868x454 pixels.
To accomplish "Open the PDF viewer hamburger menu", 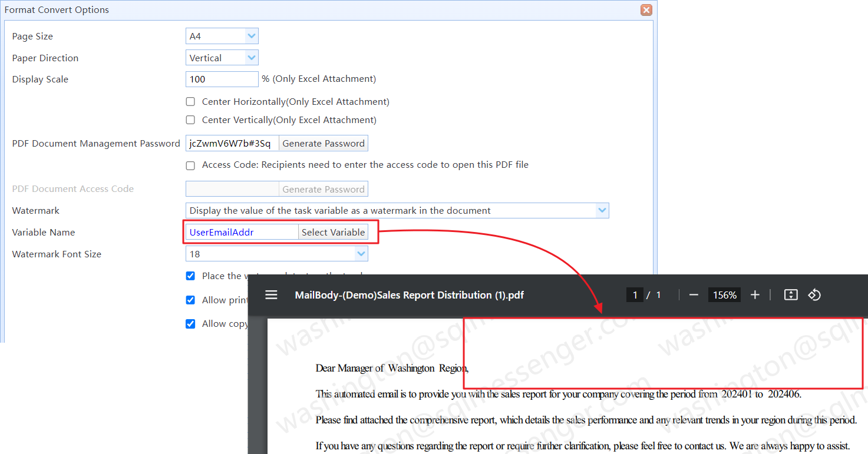I will [271, 295].
